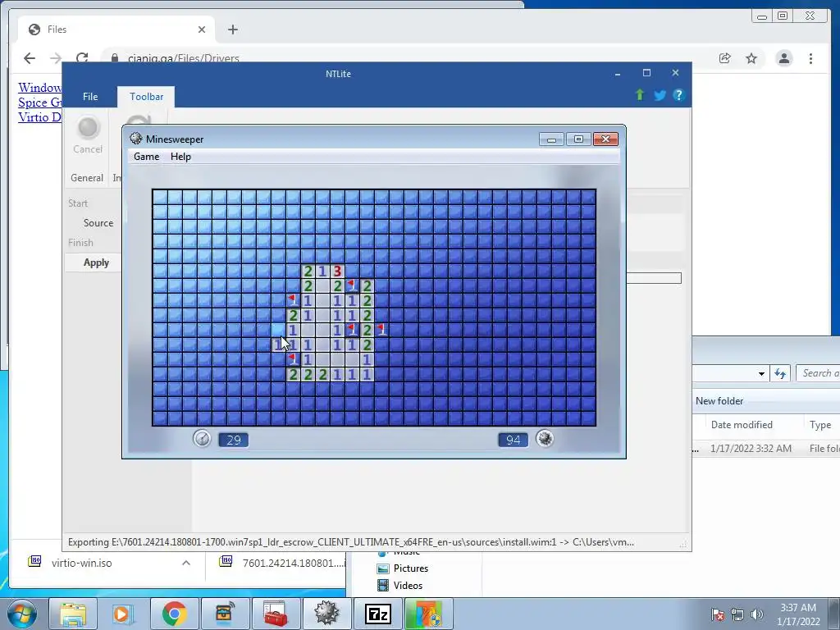Click the Chrome back arrow button
The height and width of the screenshot is (630, 840).
30,58
